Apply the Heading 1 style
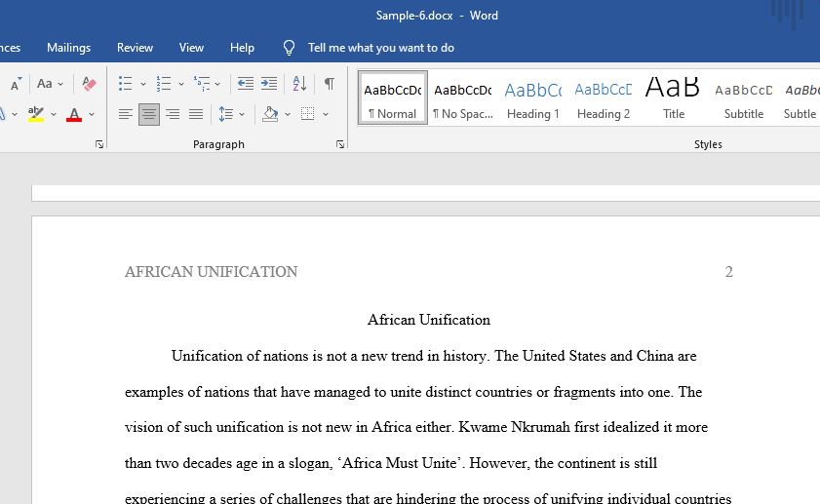 click(533, 97)
